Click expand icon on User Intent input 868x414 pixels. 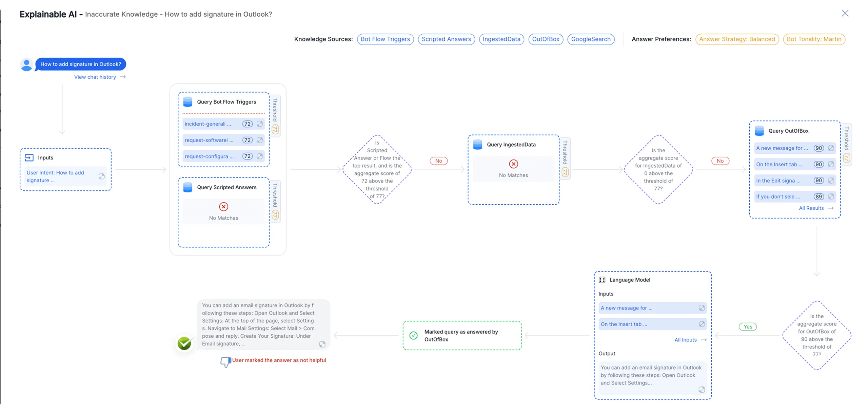coord(101,176)
